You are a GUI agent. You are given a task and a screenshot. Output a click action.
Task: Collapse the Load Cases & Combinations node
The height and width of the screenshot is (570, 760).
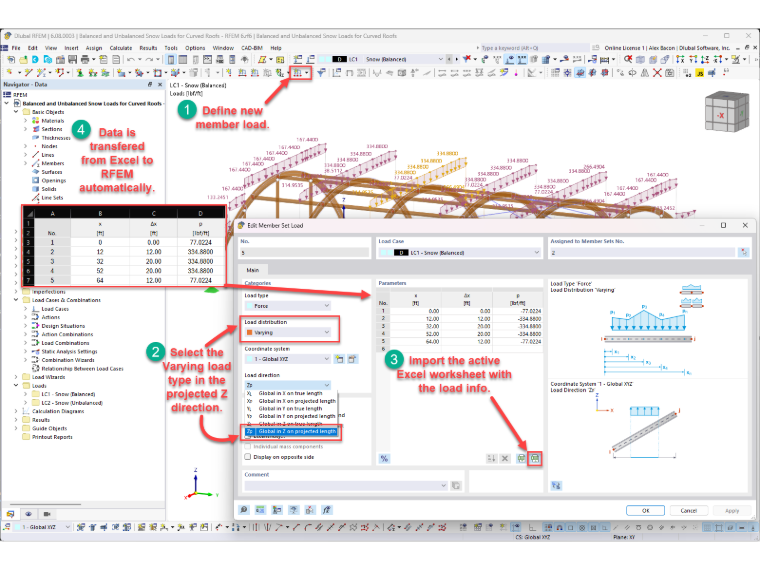(16, 300)
